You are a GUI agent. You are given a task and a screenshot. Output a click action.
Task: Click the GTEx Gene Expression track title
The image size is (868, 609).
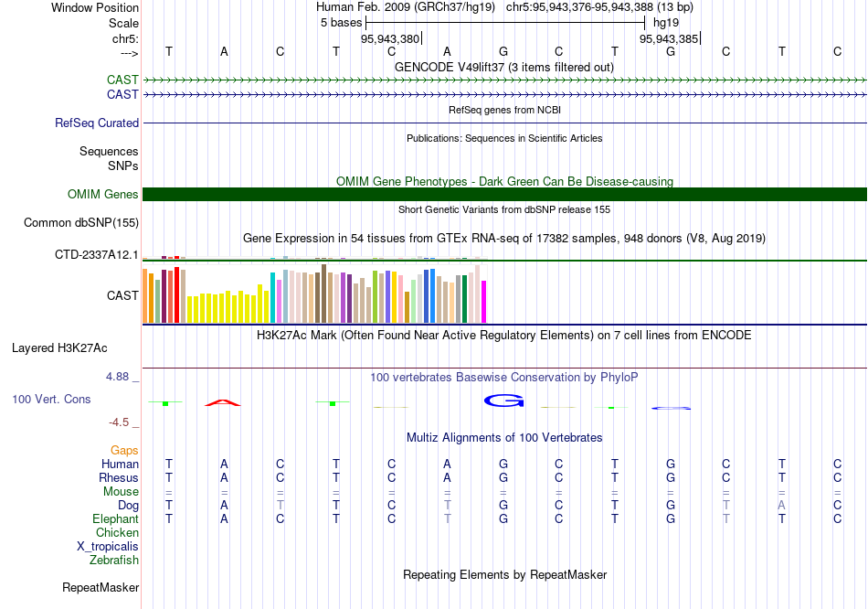click(x=504, y=239)
